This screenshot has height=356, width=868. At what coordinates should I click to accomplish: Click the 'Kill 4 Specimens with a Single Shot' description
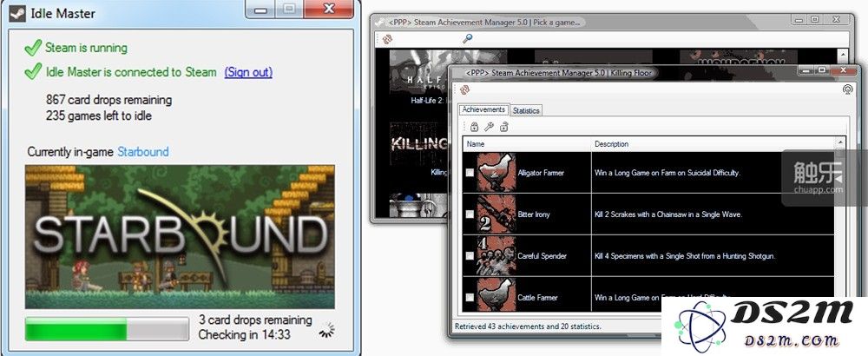point(685,256)
